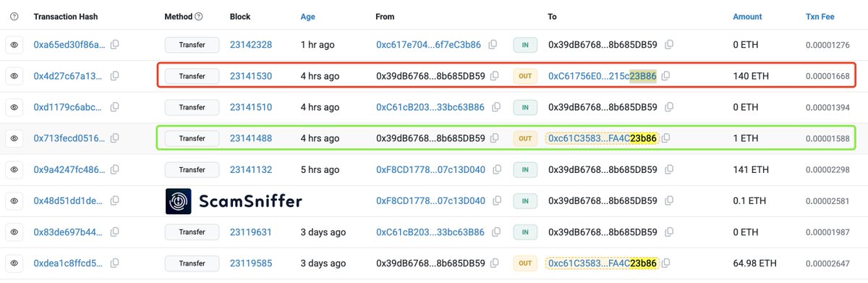Open From address 0xc617e704...6f7eC3b86
The width and height of the screenshot is (868, 283).
tap(428, 45)
